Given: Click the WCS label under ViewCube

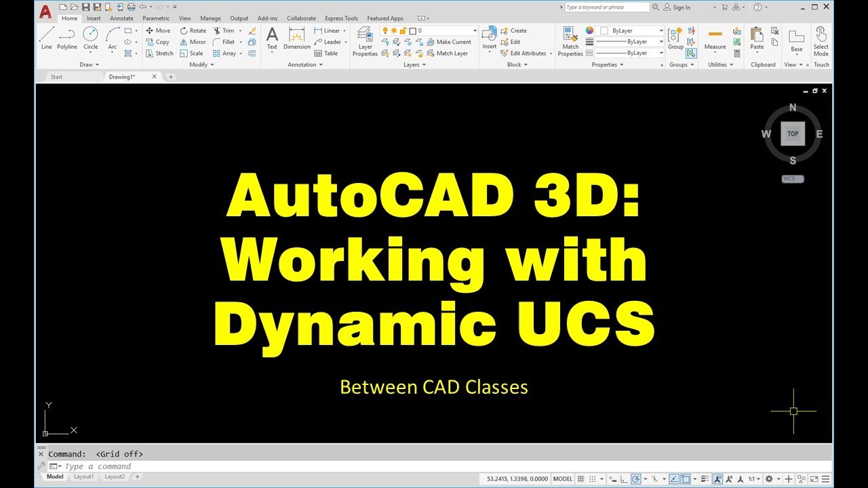Looking at the screenshot, I should (792, 179).
